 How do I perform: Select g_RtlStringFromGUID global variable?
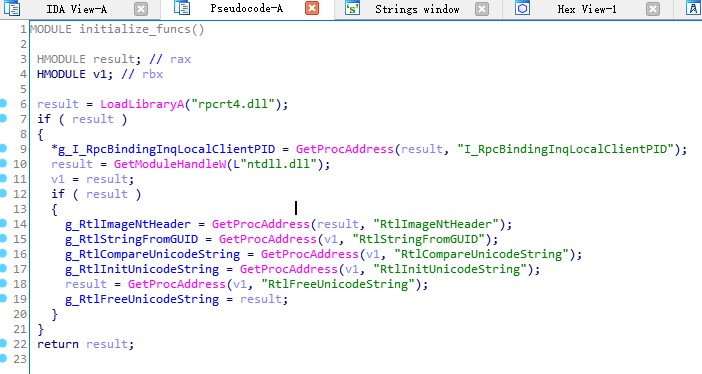point(131,239)
